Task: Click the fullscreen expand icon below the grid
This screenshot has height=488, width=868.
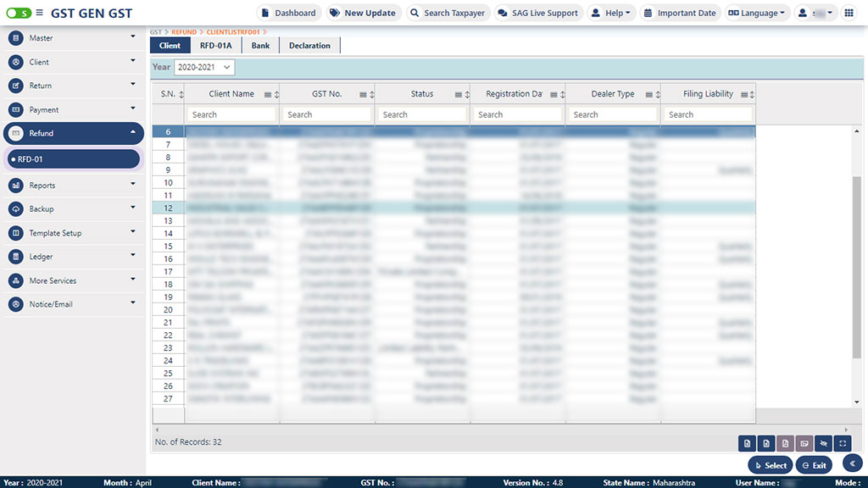Action: pyautogui.click(x=841, y=443)
